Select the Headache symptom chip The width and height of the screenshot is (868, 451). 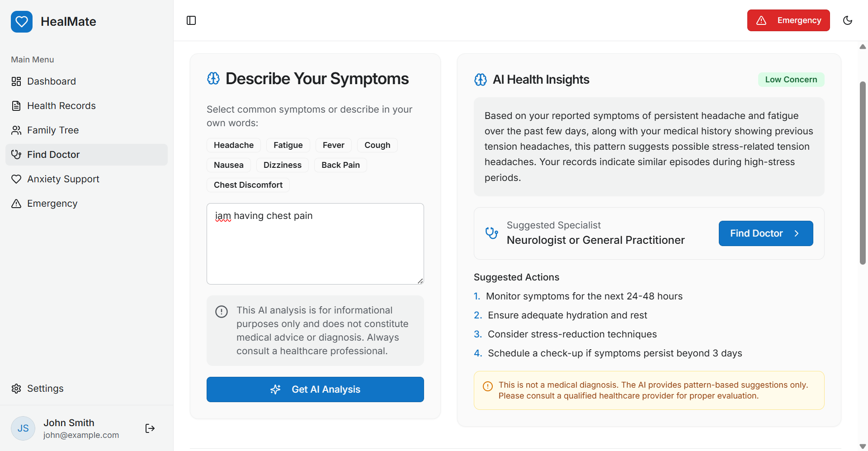tap(234, 145)
